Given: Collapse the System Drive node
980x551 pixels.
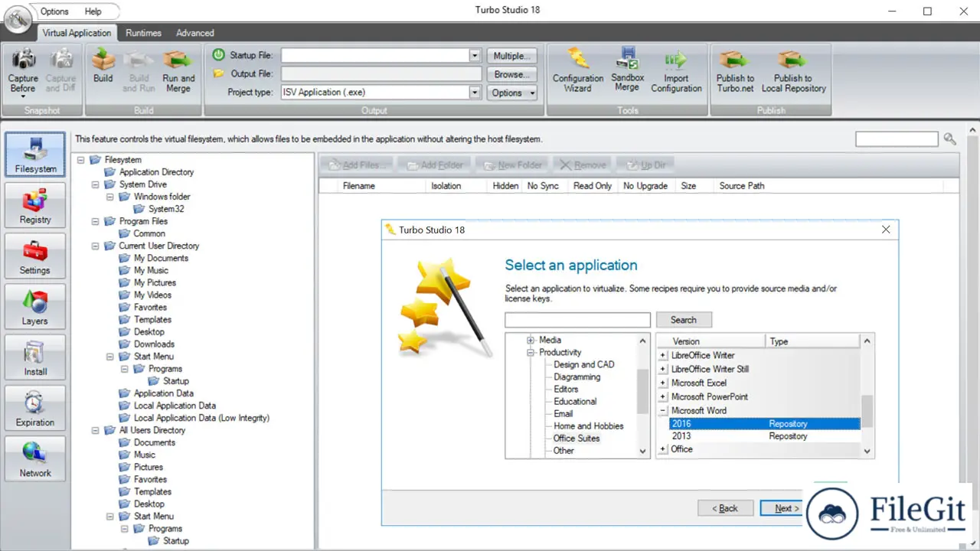Looking at the screenshot, I should point(96,184).
